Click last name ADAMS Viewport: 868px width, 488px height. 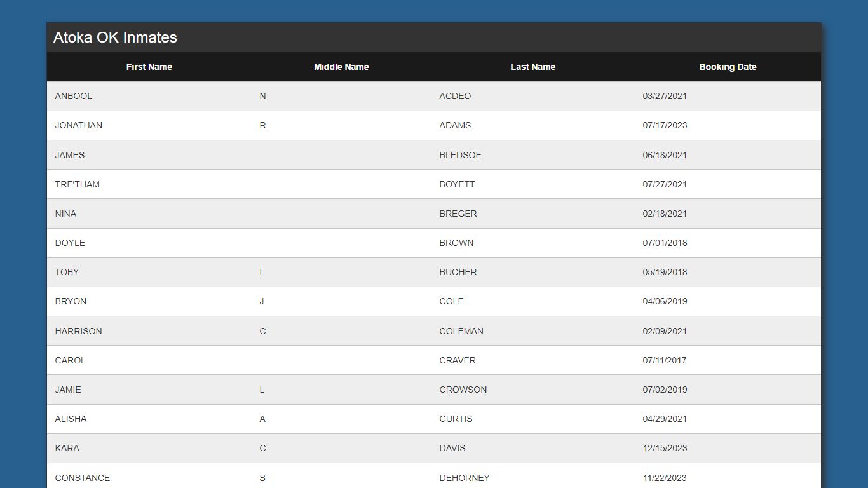tap(455, 125)
